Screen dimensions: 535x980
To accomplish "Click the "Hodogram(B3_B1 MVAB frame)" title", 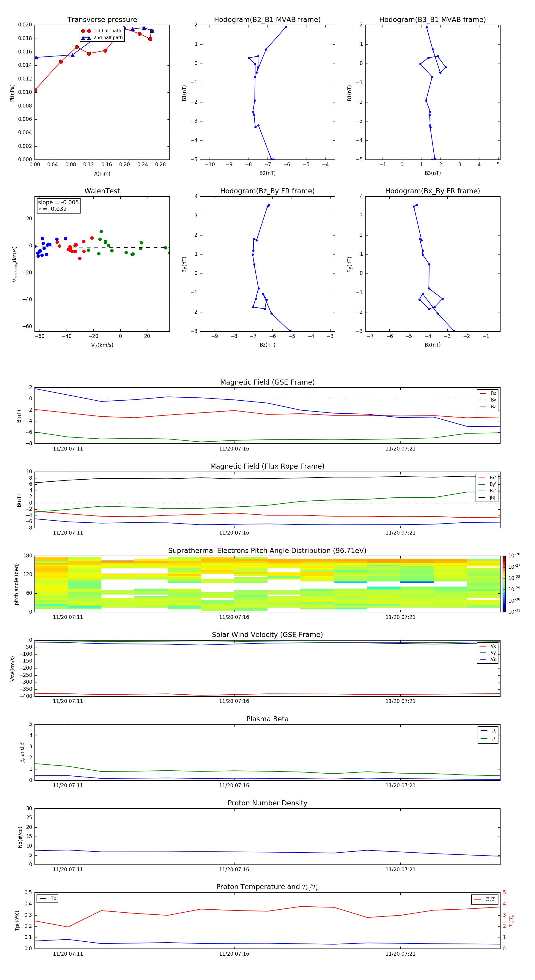I will 432,20.
